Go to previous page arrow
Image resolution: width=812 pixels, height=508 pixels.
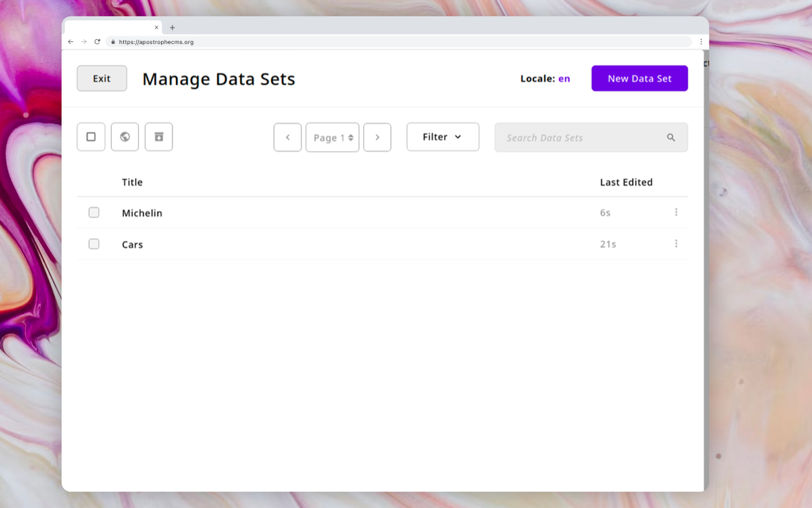(x=288, y=138)
